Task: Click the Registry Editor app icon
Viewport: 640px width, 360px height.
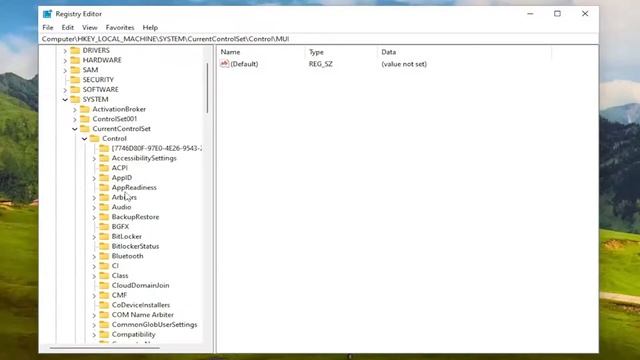Action: (47, 14)
